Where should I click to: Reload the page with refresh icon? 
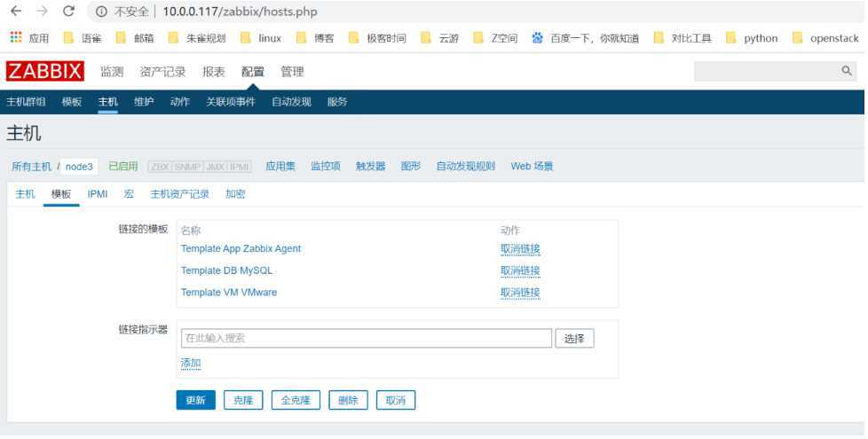(68, 11)
